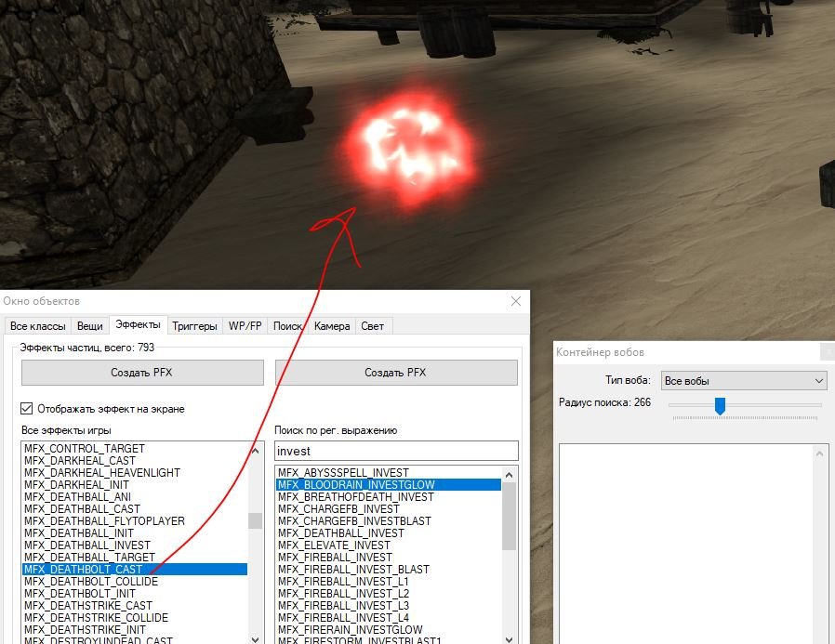Go to the WP/FP tab
The height and width of the screenshot is (644, 835).
(245, 326)
